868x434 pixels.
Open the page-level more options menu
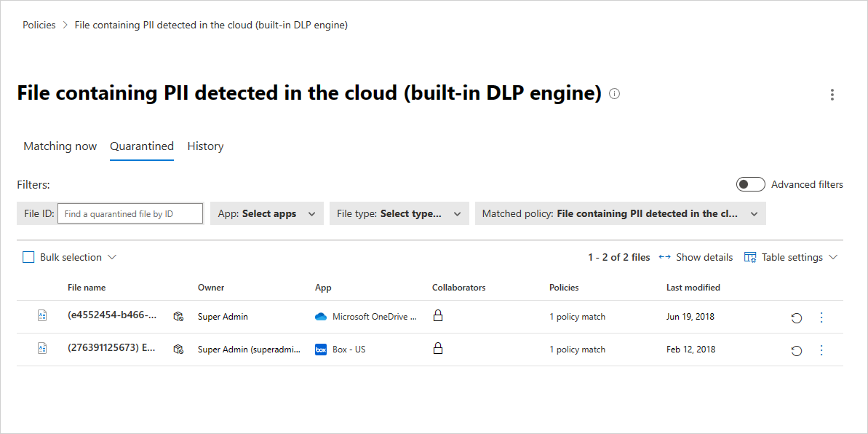832,95
